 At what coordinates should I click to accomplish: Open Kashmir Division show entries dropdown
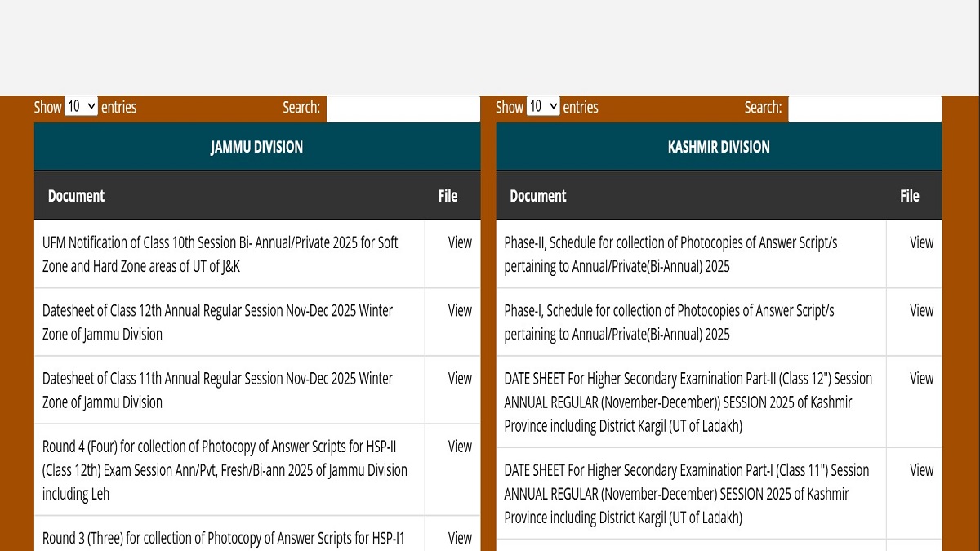click(x=543, y=107)
